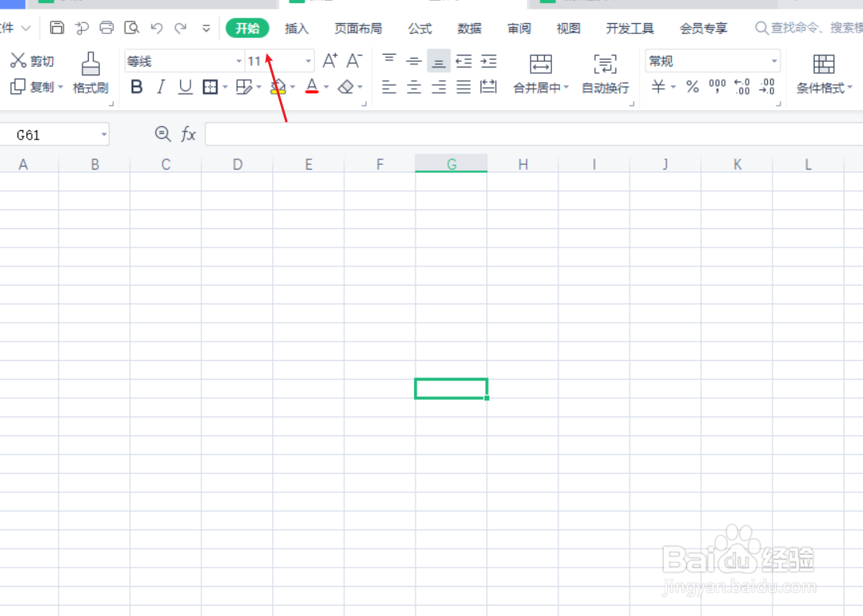This screenshot has height=616, width=863.
Task: Toggle Bold formatting
Action: [136, 86]
